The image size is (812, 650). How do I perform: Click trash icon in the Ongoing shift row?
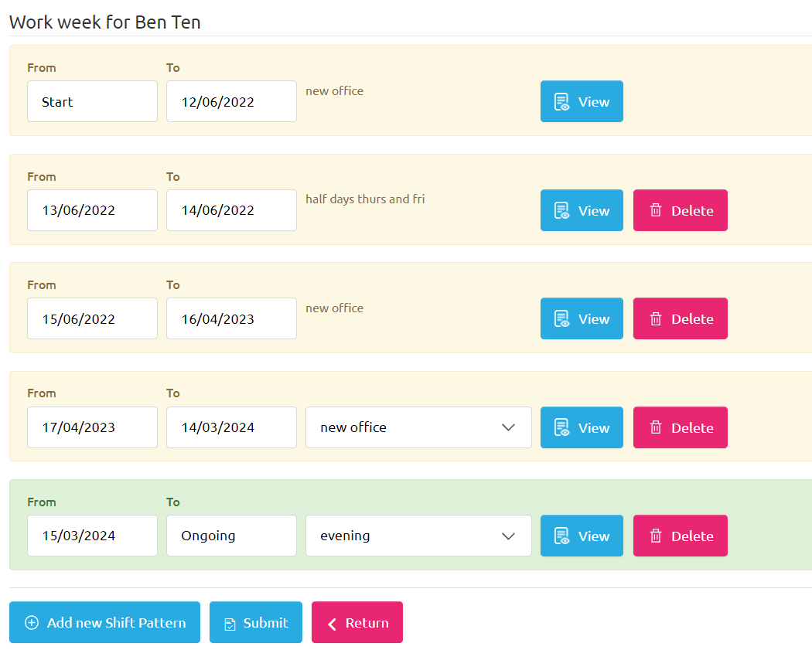coord(656,536)
